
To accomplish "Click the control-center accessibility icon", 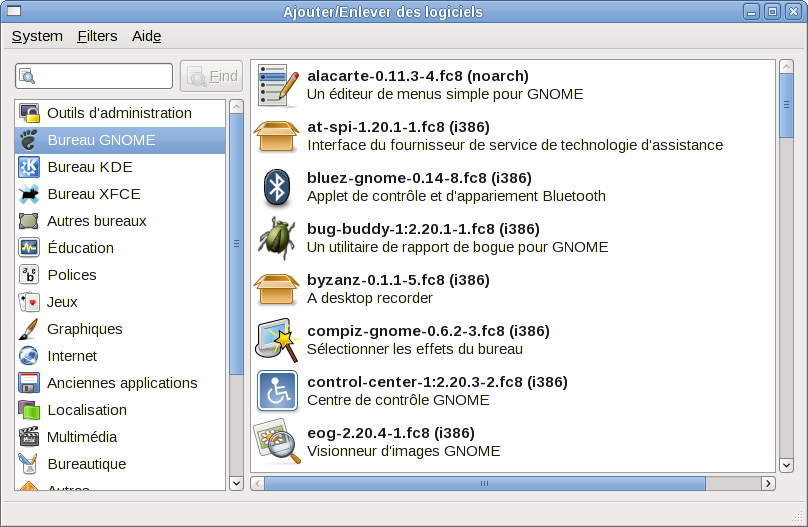I will point(277,391).
